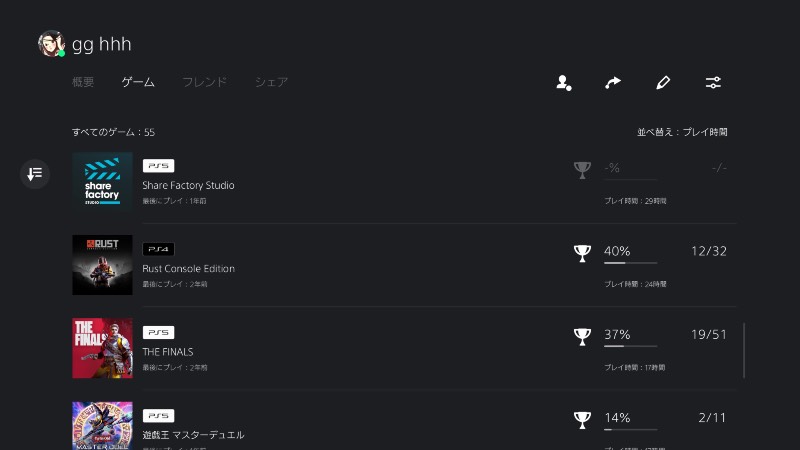
Task: Open the Rust Console Edition title
Action: (188, 268)
